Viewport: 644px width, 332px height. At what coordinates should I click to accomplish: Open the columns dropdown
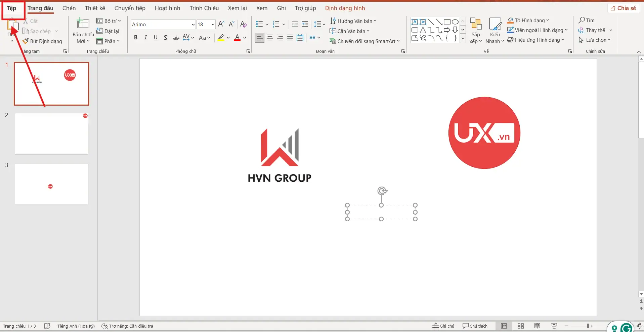(315, 38)
